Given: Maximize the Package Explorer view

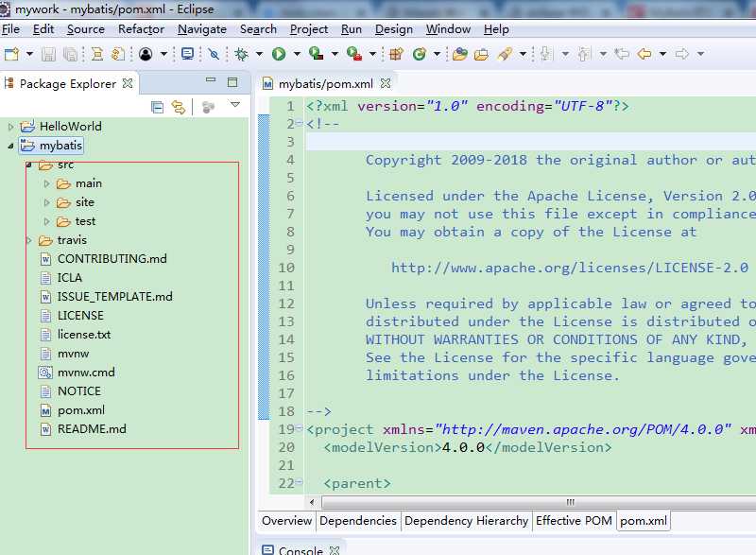Looking at the screenshot, I should pyautogui.click(x=232, y=82).
